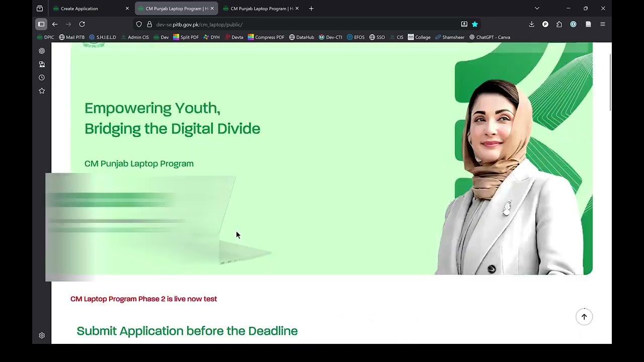Open a new tab with plus button
Screen dimensions: 644x362
[x=311, y=9]
